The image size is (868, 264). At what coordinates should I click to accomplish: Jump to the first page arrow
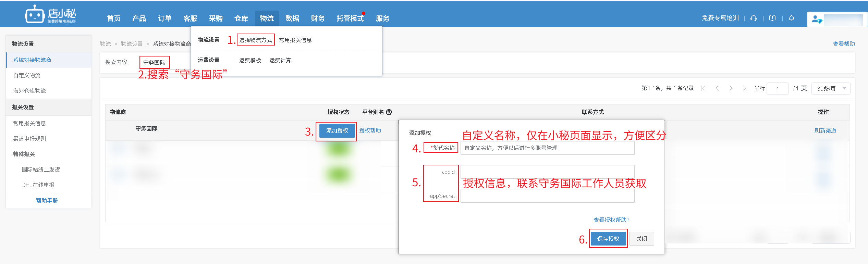pos(703,88)
